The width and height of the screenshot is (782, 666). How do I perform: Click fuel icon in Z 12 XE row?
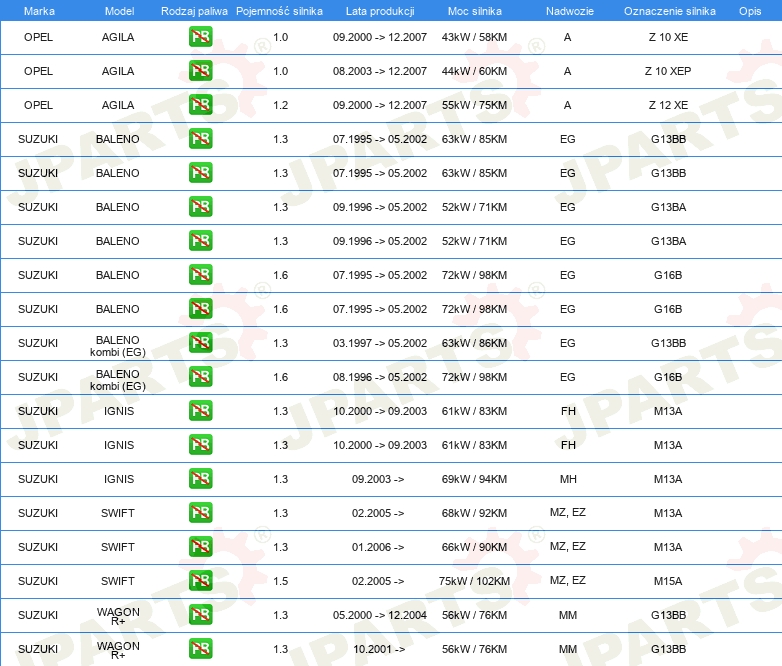pyautogui.click(x=200, y=105)
